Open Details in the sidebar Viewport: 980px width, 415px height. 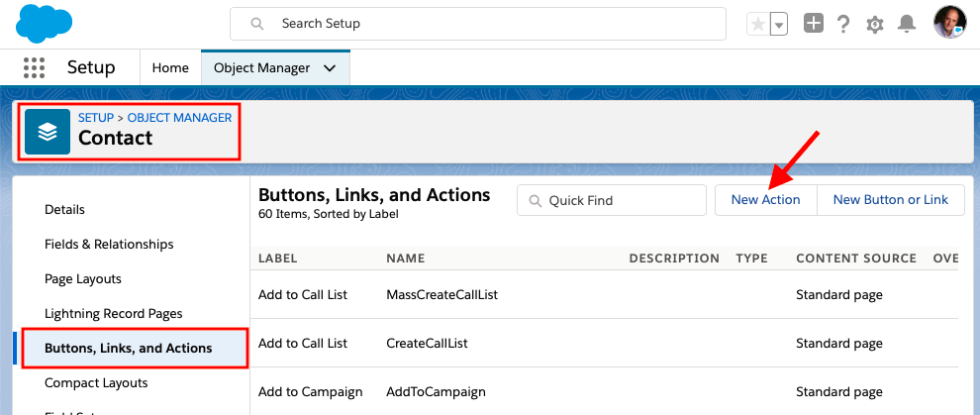pyautogui.click(x=64, y=209)
